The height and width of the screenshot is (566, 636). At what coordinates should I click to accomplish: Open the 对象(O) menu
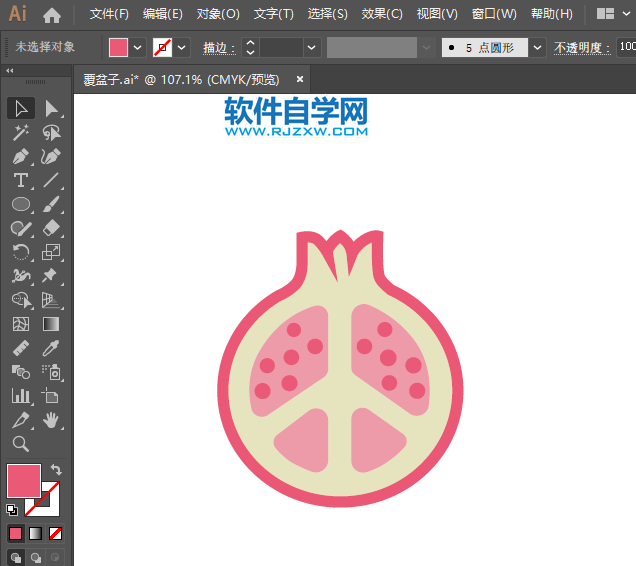pyautogui.click(x=218, y=14)
